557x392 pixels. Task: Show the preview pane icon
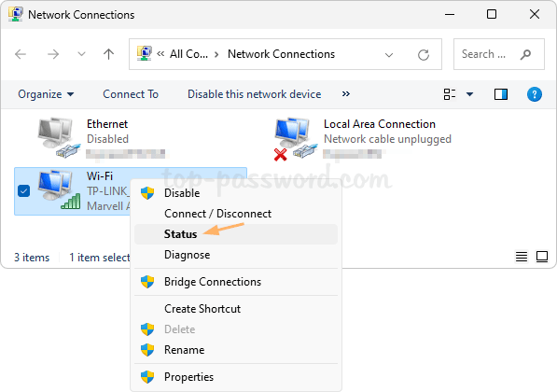[x=501, y=94]
